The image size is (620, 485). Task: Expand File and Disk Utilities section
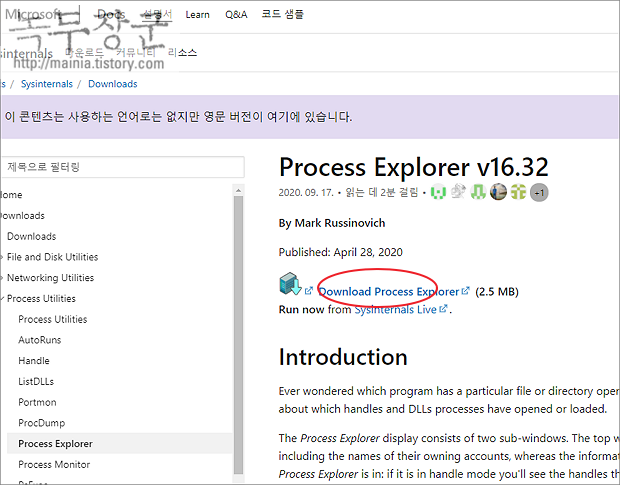click(50, 257)
